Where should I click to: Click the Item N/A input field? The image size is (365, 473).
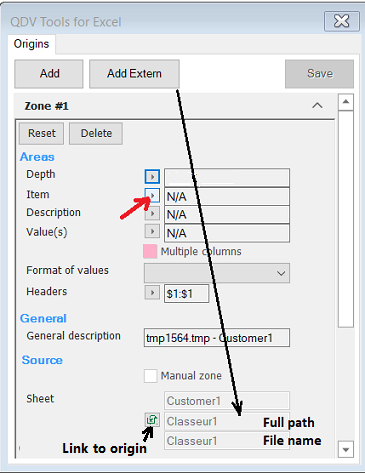tap(227, 197)
